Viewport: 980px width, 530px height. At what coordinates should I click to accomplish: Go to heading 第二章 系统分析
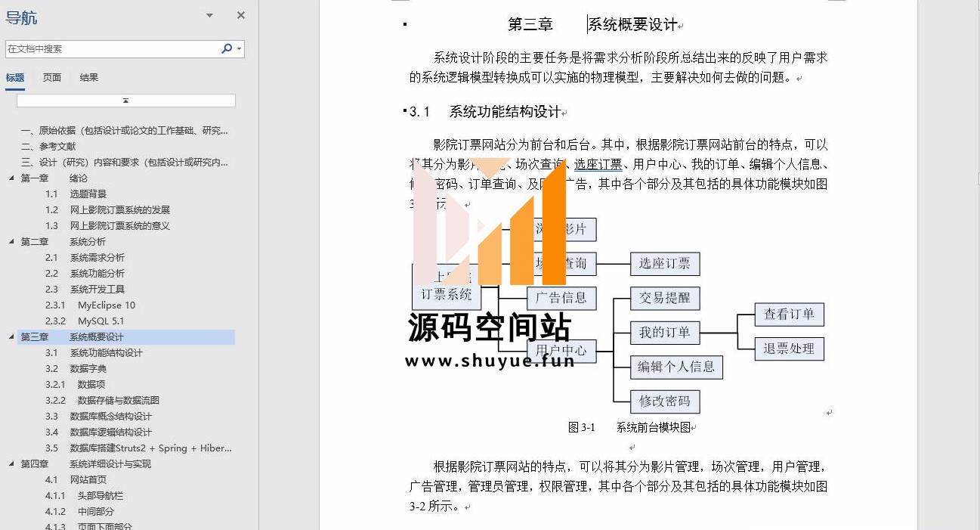[x=63, y=242]
